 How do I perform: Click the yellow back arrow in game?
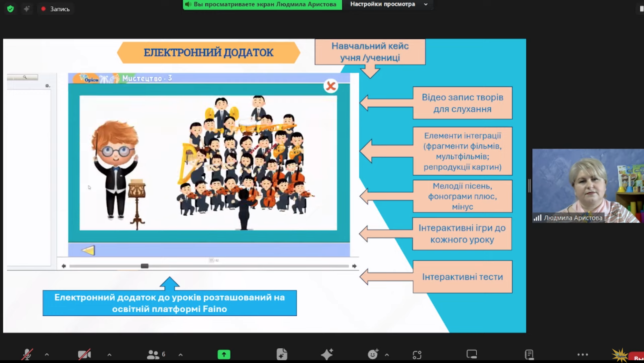tap(88, 250)
